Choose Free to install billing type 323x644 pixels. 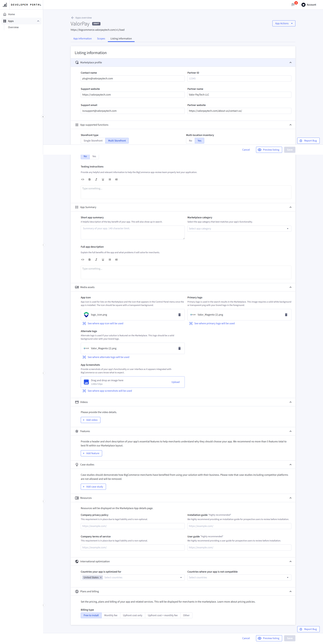pos(91,616)
